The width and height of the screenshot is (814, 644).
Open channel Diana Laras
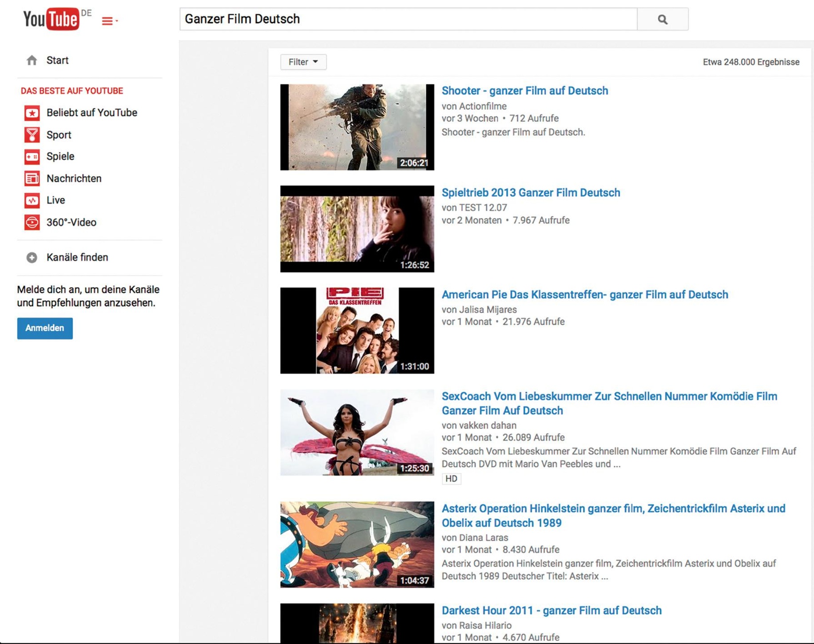[x=484, y=537]
